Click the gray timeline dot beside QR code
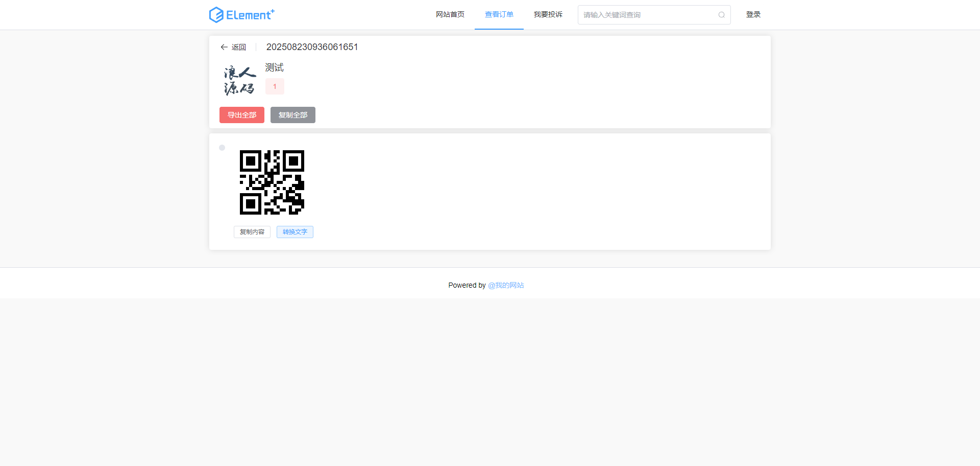Viewport: 980px width, 466px height. pos(222,148)
